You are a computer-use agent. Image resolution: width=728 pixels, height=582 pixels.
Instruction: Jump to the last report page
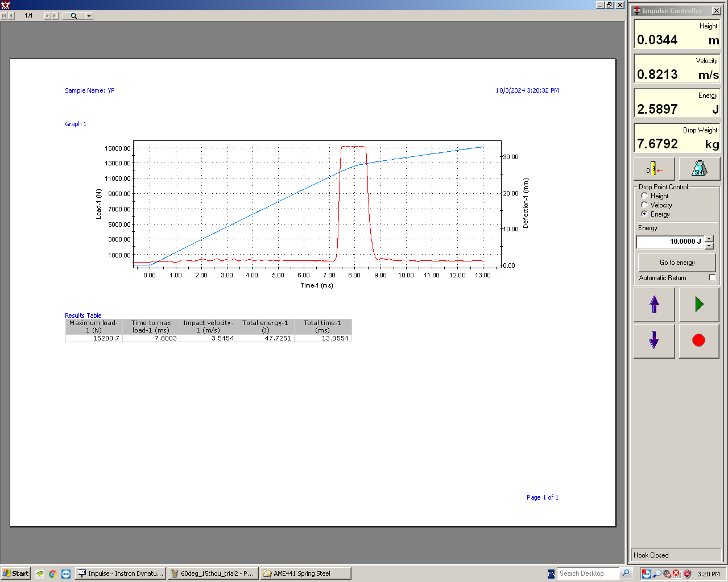click(55, 16)
